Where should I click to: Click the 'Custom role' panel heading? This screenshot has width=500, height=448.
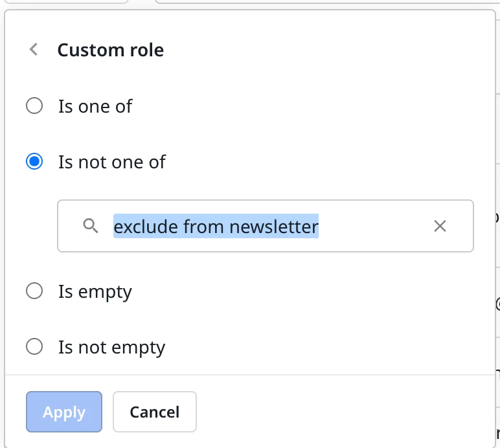tap(111, 50)
